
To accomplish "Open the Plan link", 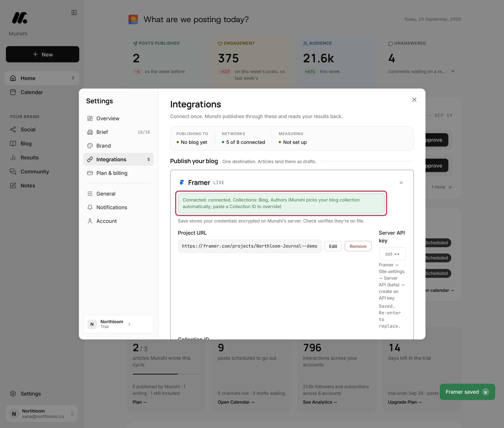I will click(139, 402).
